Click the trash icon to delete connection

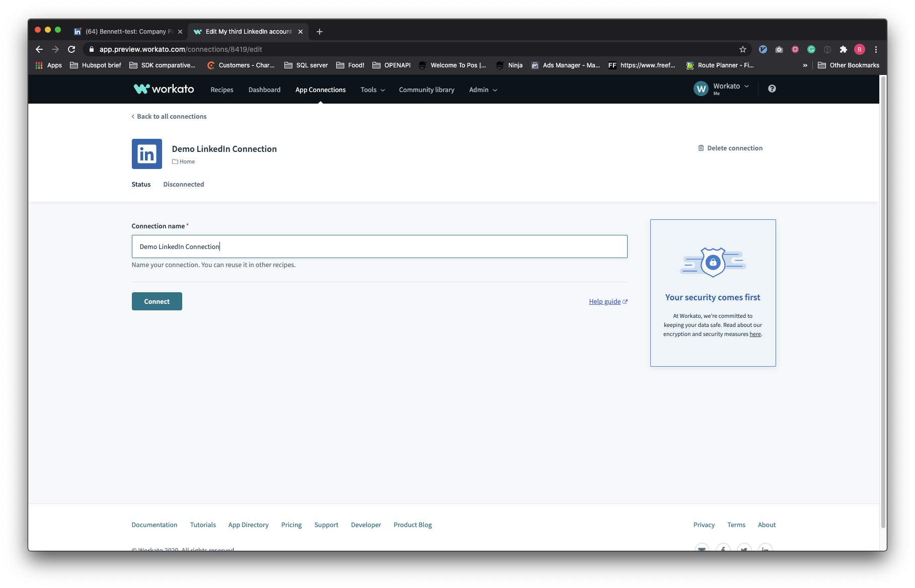[701, 148]
